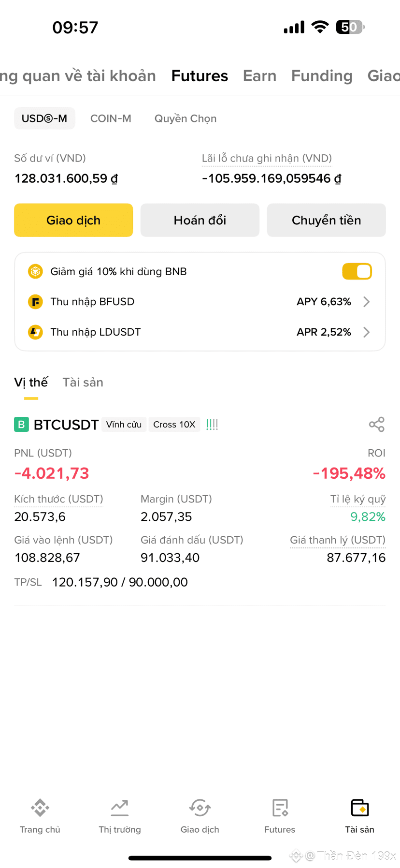
Task: Tap the Chuyển tiền button
Action: point(327,220)
